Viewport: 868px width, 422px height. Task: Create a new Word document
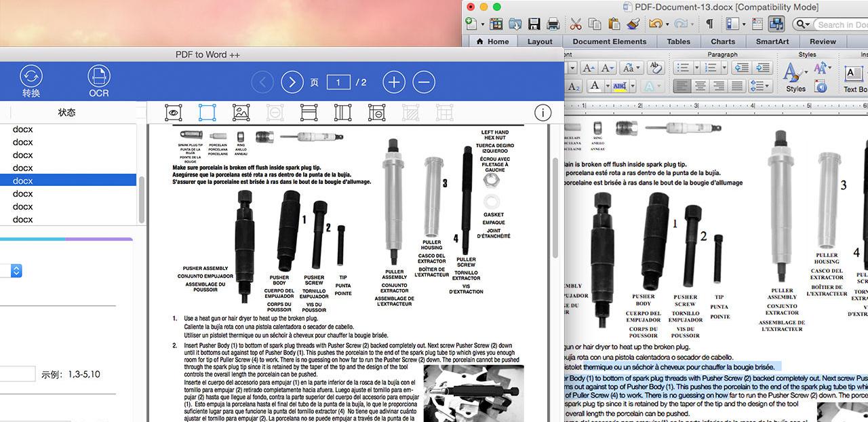[471, 24]
